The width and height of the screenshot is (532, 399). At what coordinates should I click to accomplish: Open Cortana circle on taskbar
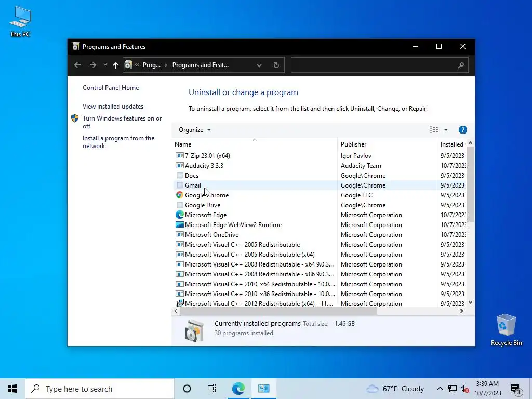click(x=187, y=389)
